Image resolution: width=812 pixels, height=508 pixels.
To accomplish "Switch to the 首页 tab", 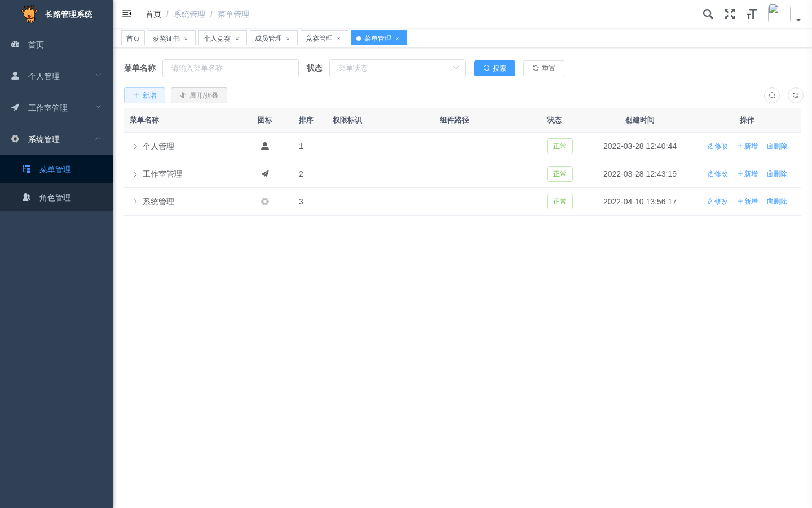I will point(133,38).
